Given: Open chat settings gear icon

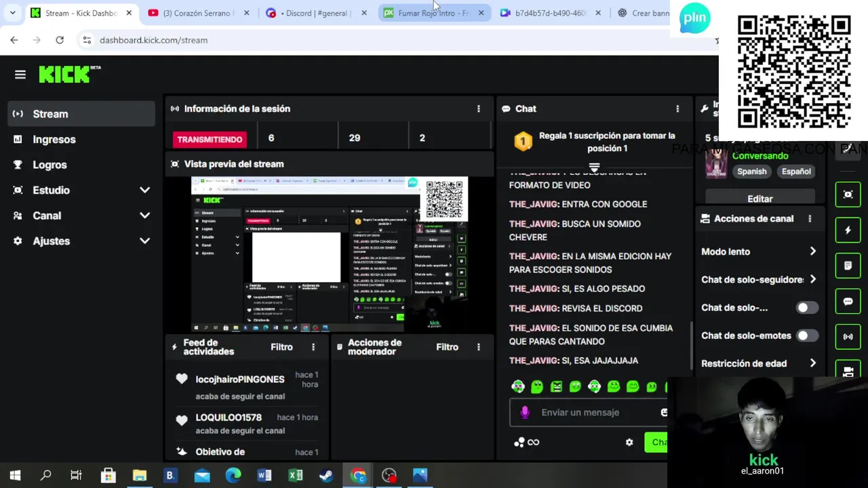Looking at the screenshot, I should coord(629,443).
